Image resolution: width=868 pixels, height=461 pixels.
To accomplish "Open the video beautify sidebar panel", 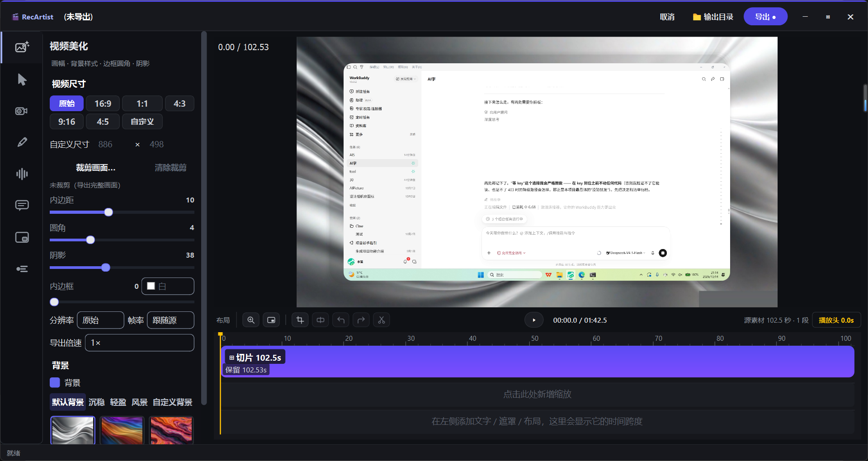I will (x=22, y=47).
